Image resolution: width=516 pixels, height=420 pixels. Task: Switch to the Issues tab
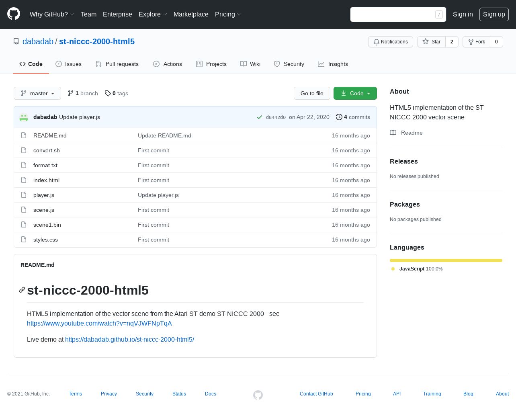pos(69,64)
